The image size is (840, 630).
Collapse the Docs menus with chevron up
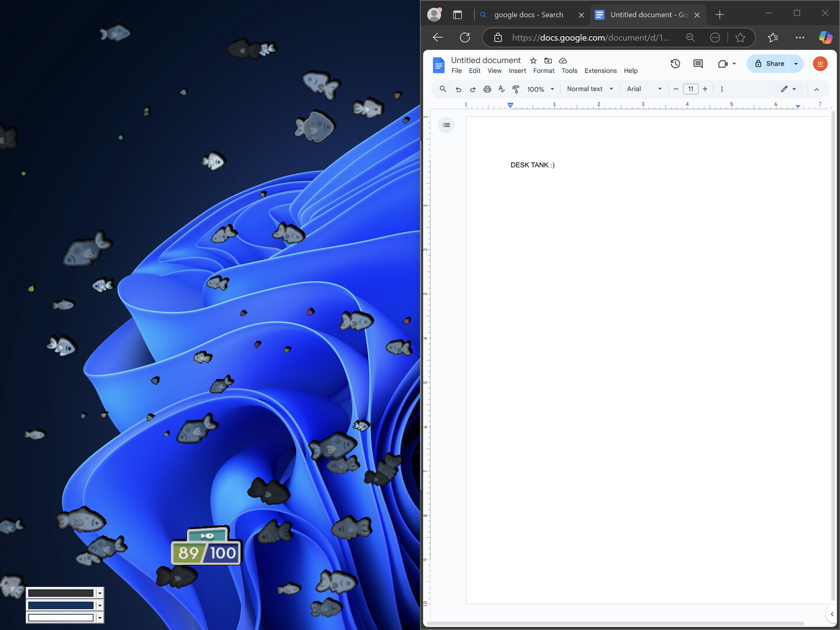(x=817, y=89)
